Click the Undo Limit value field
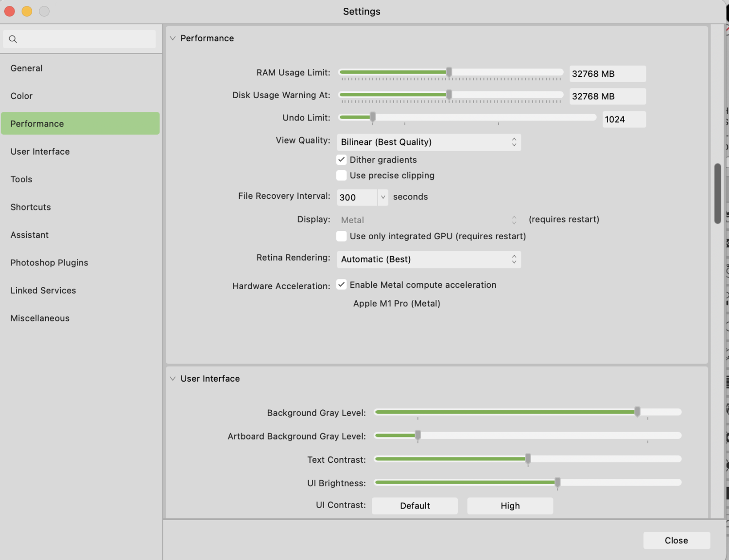 click(624, 120)
